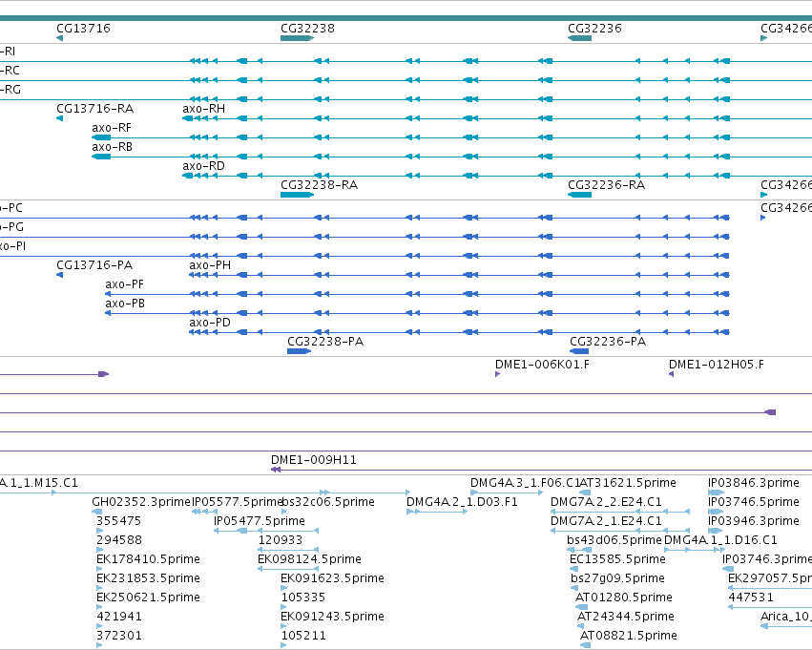Click the 120933 feature label
Viewport: 812px width, 650px height.
point(280,541)
